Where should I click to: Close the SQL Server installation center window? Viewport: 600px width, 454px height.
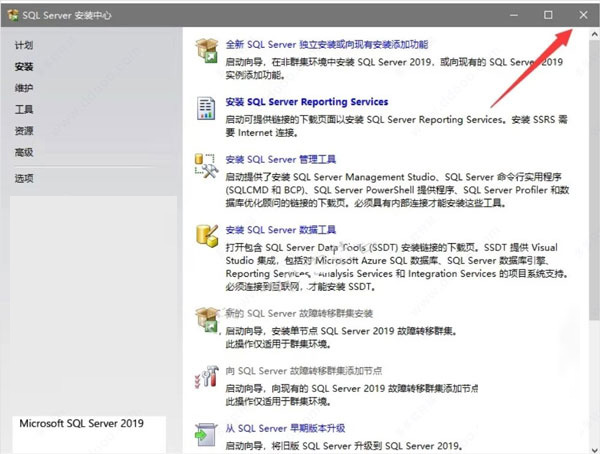point(583,15)
